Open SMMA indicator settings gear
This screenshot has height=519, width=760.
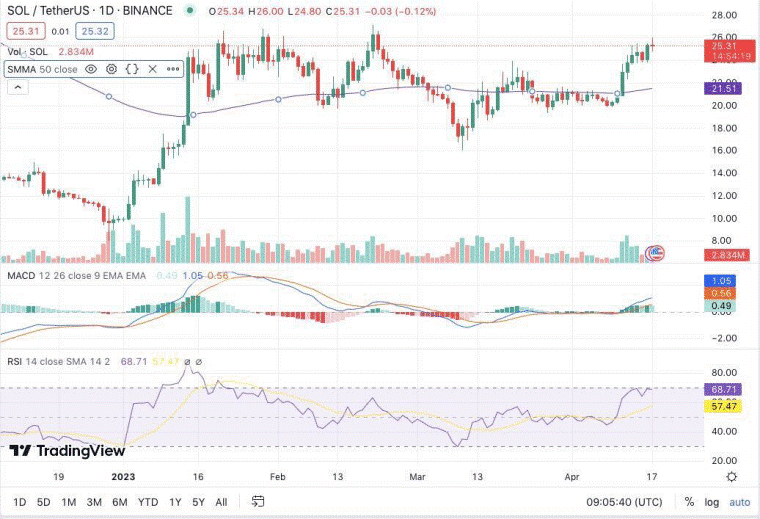(x=111, y=69)
